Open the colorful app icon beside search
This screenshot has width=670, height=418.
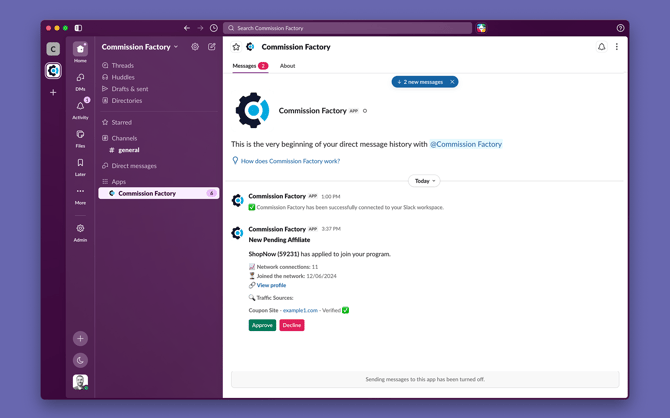point(482,28)
